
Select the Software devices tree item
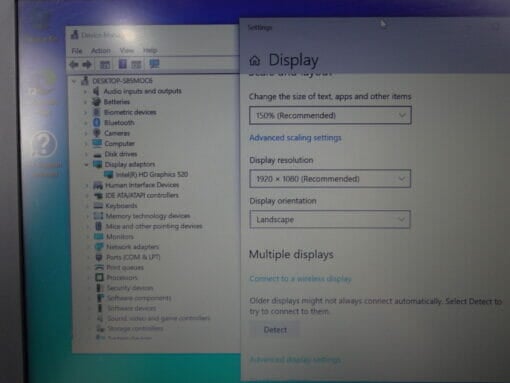pos(132,308)
